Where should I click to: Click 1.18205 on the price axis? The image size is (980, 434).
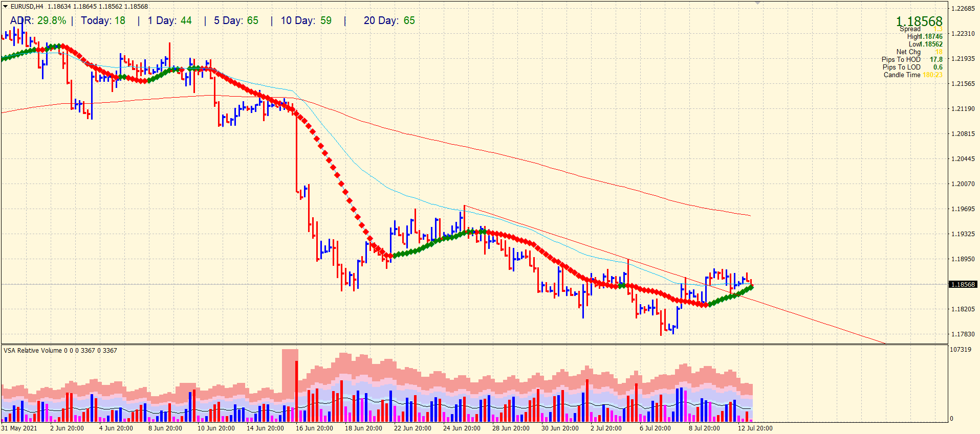click(x=963, y=309)
